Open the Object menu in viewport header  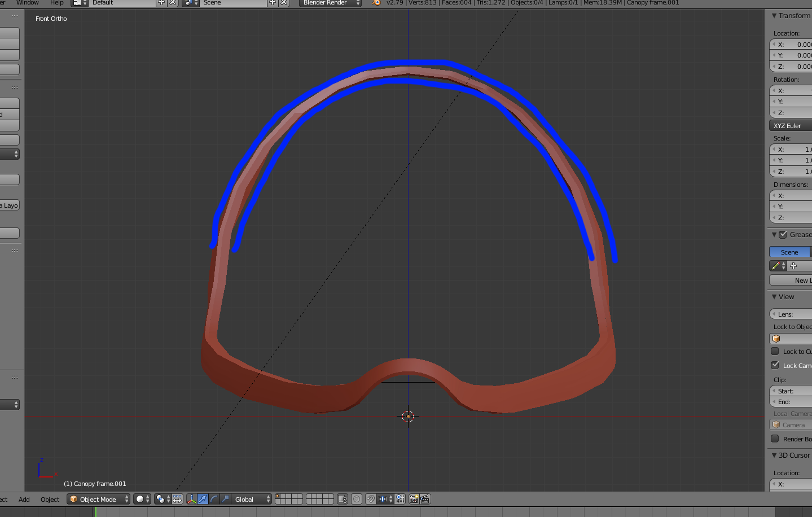pos(50,500)
